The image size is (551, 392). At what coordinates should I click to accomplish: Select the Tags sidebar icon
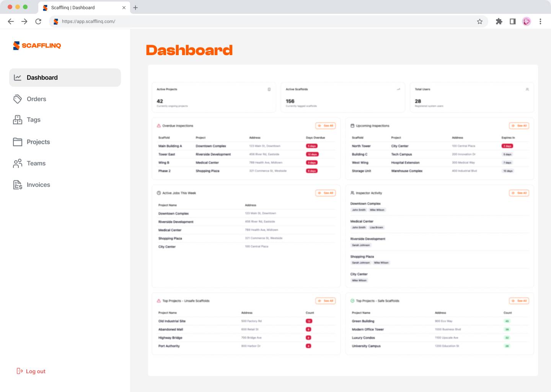pyautogui.click(x=18, y=120)
